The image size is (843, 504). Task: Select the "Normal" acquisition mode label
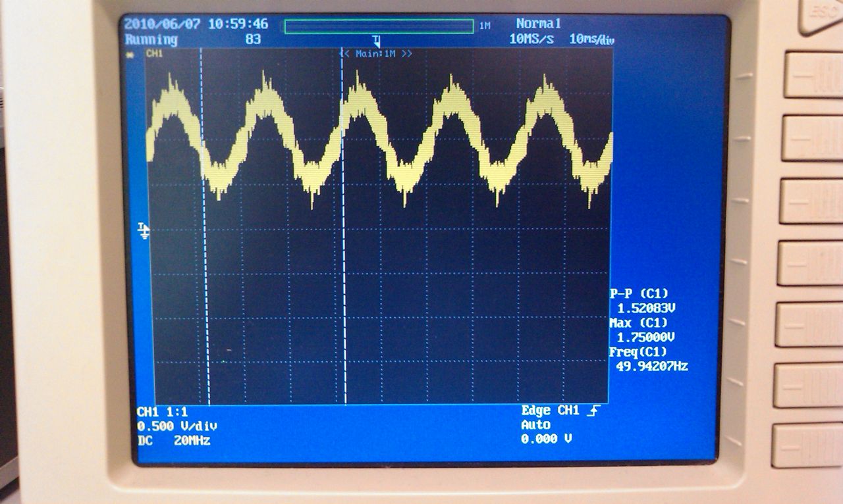(539, 24)
